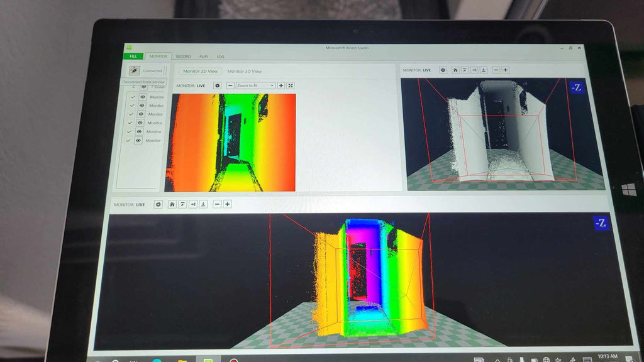This screenshot has height=362, width=644.
Task: Click the taskbar clock showing 10:13 AM
Action: 608,356
